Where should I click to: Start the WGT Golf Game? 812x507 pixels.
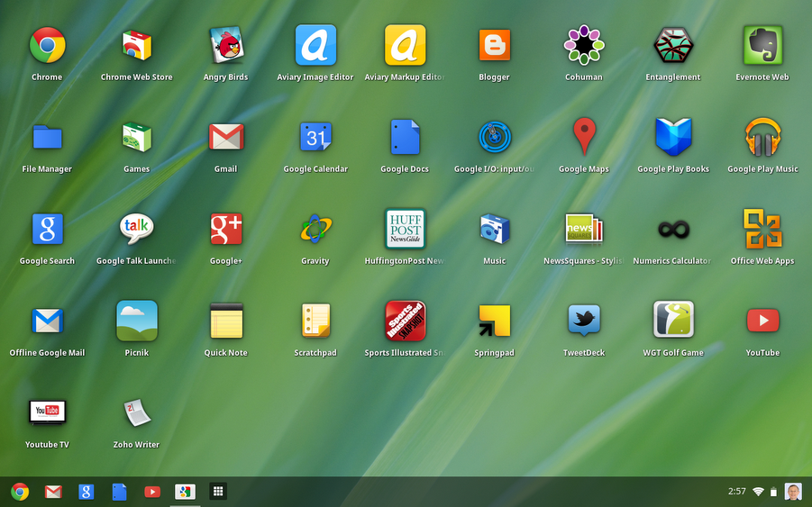(673, 321)
